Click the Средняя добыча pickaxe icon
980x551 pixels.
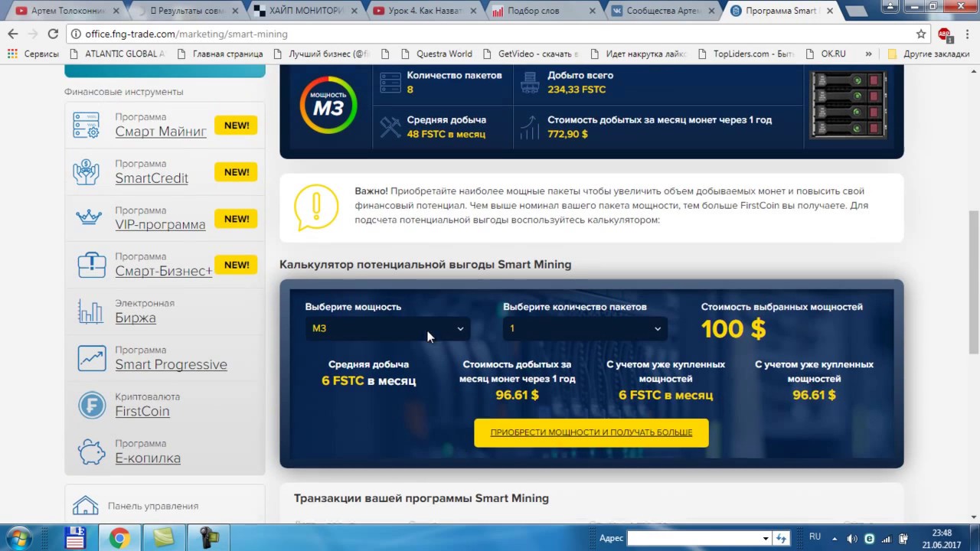pos(390,127)
